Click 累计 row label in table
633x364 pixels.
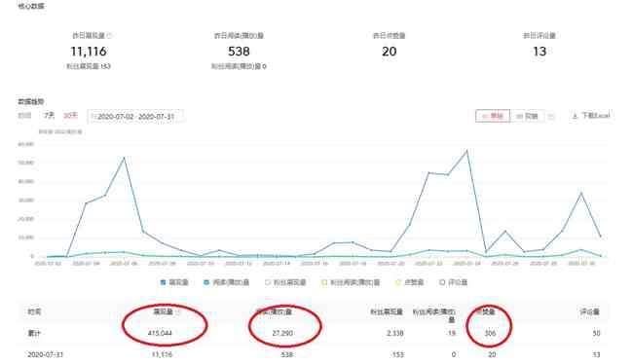pyautogui.click(x=34, y=333)
